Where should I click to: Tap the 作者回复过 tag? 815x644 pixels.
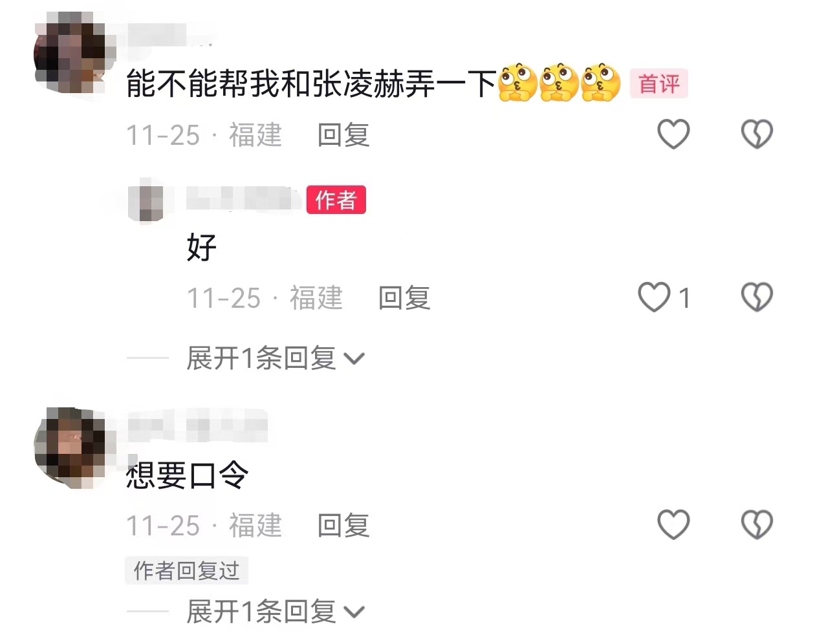tap(186, 570)
